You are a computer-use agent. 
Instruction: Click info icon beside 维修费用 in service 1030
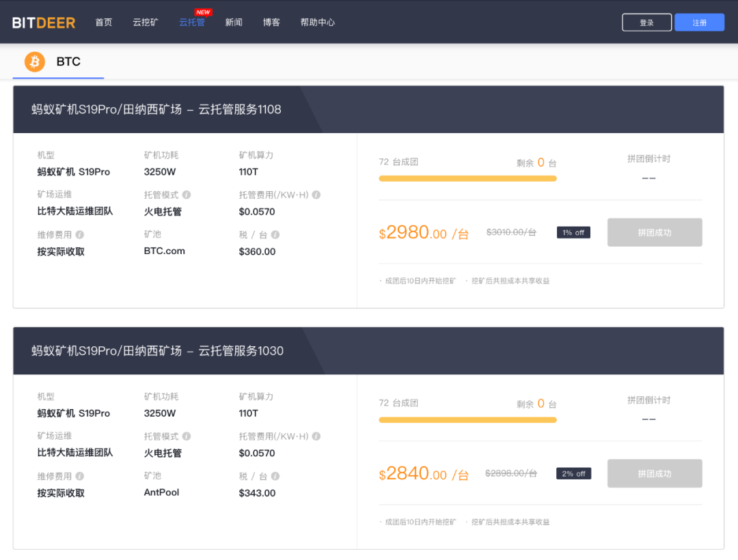[79, 476]
